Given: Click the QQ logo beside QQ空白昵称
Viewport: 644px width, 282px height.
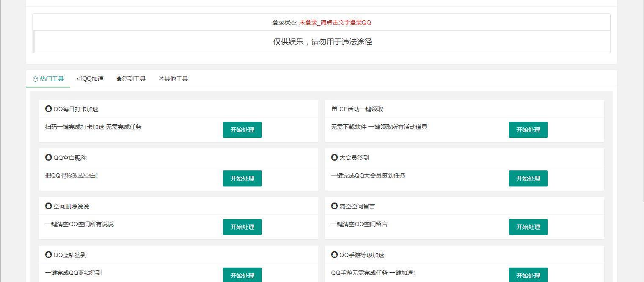Looking at the screenshot, I should [x=48, y=157].
